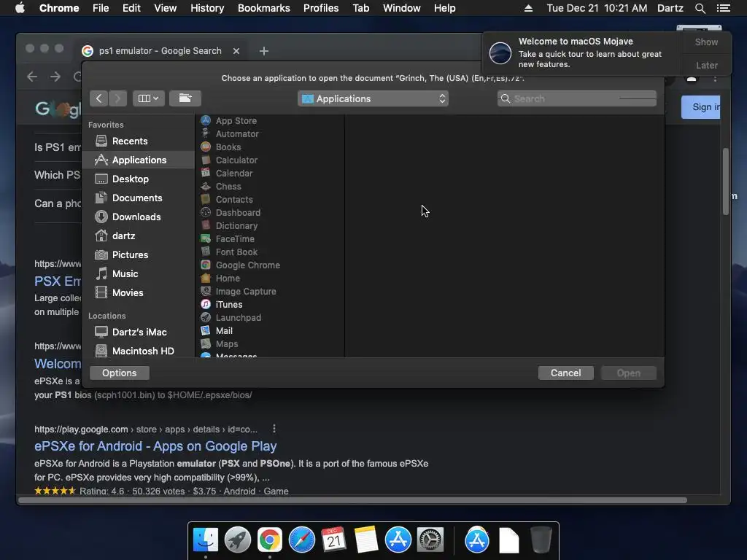Select Music in the sidebar
The height and width of the screenshot is (560, 747).
(x=139, y=274)
